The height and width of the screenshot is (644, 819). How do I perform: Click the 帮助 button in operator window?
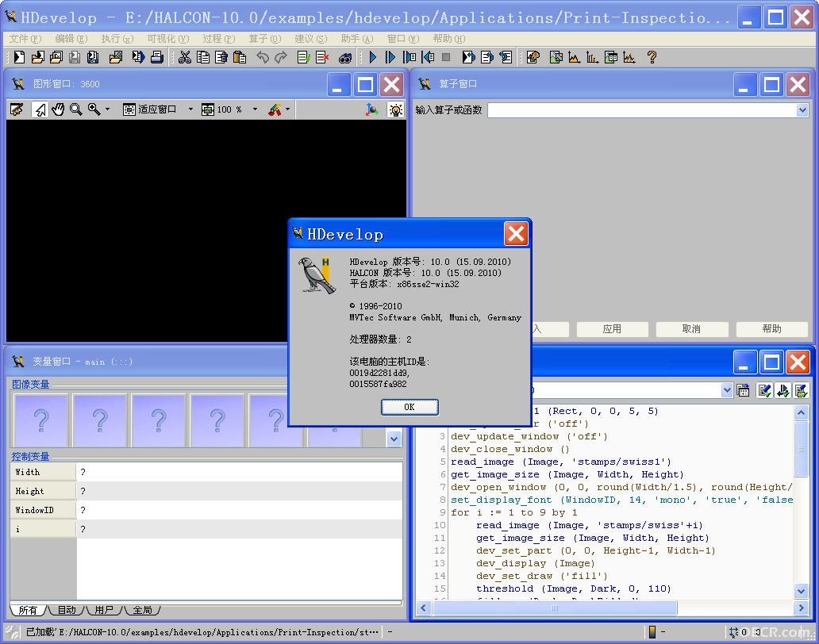(x=771, y=329)
